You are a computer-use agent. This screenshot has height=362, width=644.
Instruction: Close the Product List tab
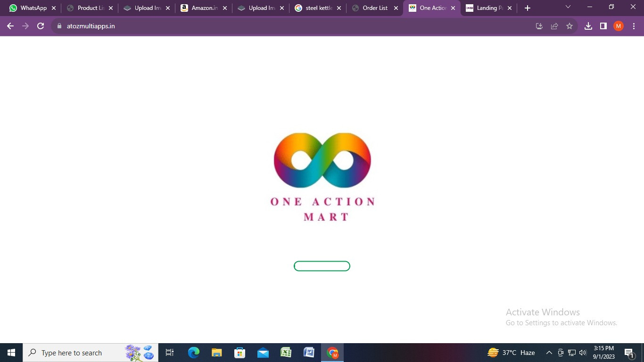(x=111, y=8)
